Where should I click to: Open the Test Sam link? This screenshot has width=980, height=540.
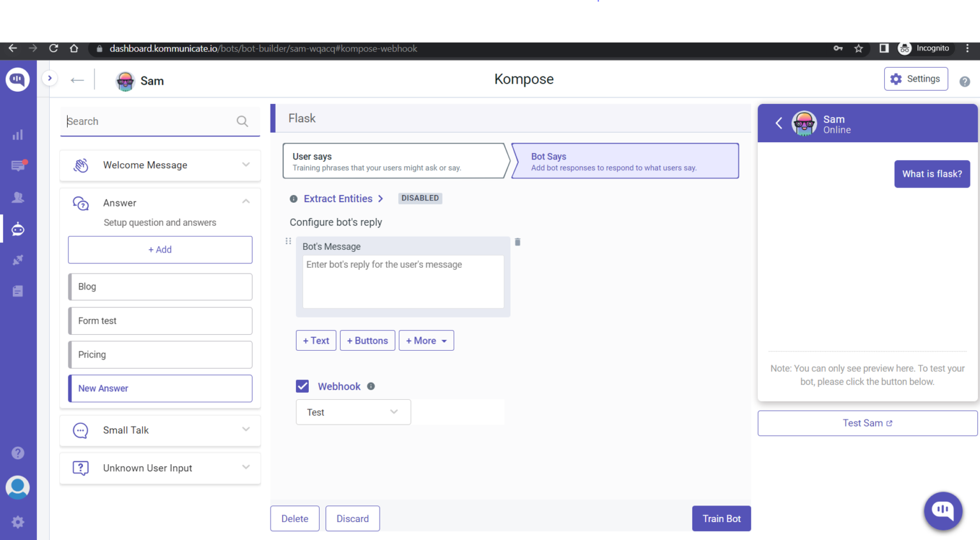(x=867, y=423)
